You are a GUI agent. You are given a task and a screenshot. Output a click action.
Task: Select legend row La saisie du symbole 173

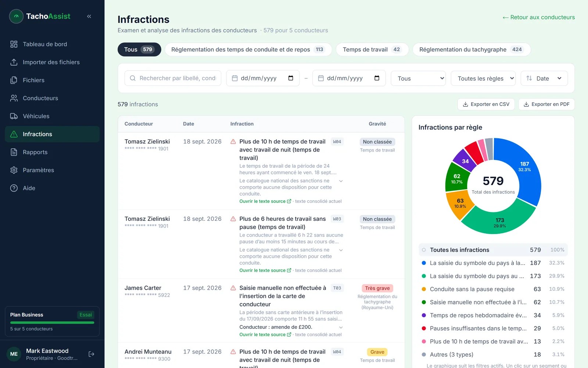coord(493,276)
